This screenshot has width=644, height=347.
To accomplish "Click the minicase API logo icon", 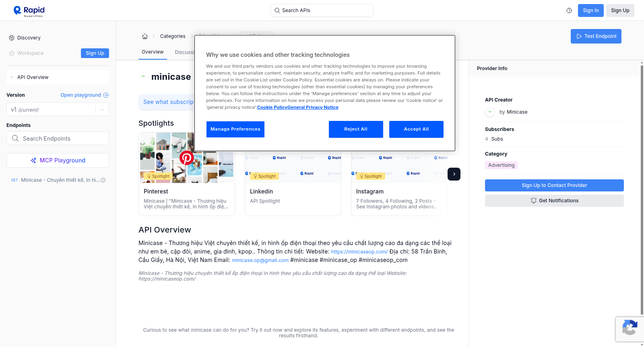I will 143,77.
